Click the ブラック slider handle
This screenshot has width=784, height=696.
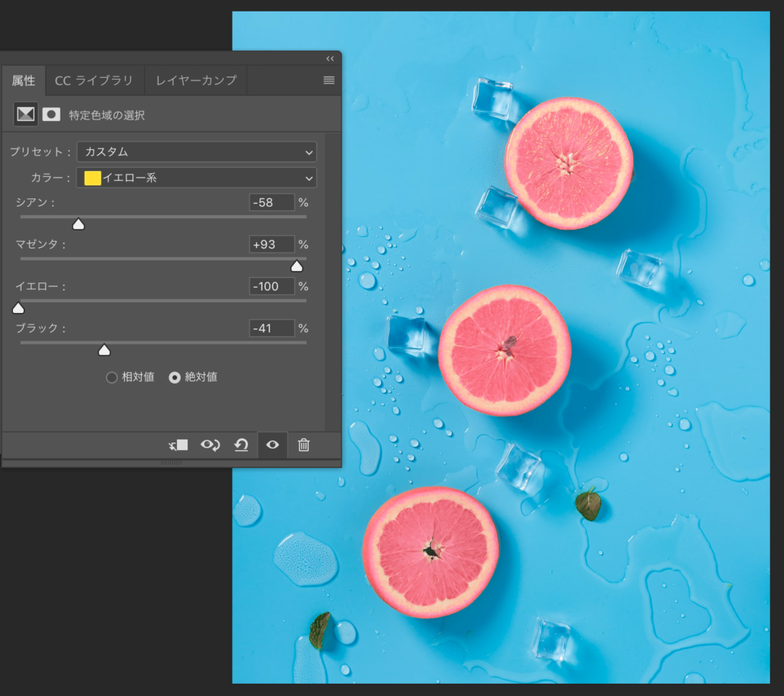coord(104,350)
